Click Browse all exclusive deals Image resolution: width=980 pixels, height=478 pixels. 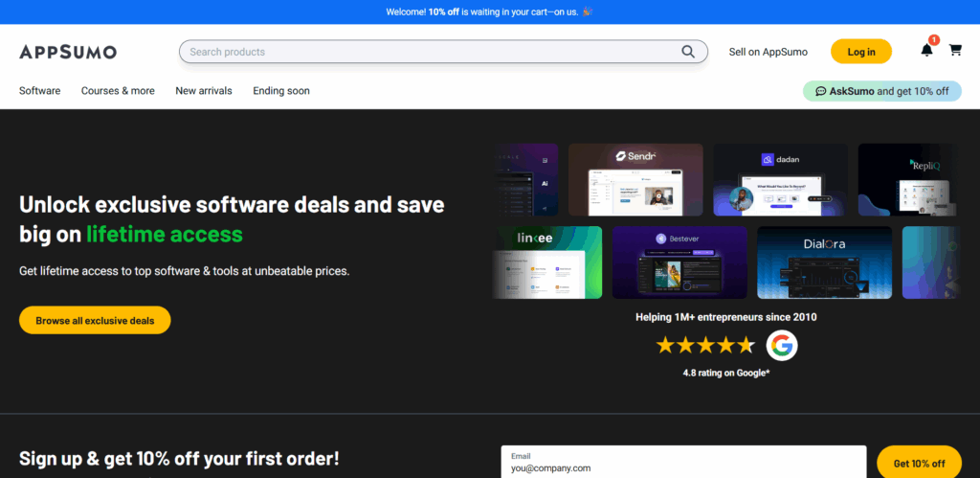coord(95,320)
